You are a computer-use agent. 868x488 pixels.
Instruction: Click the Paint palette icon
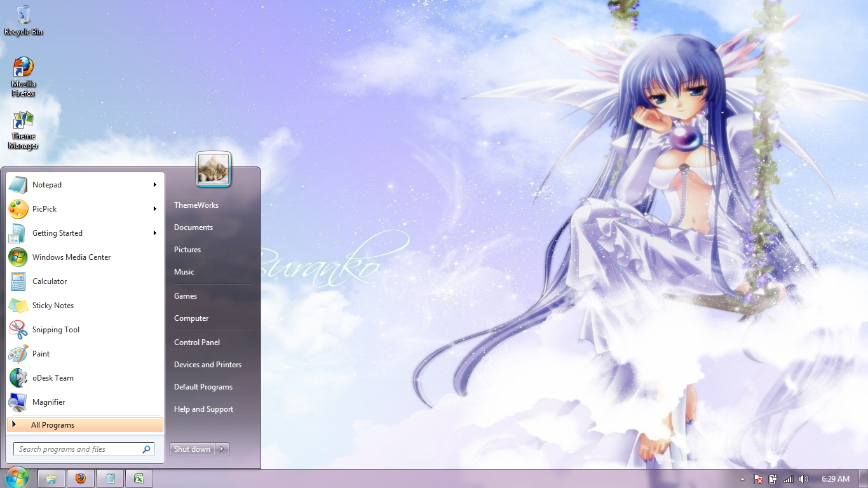tap(18, 354)
